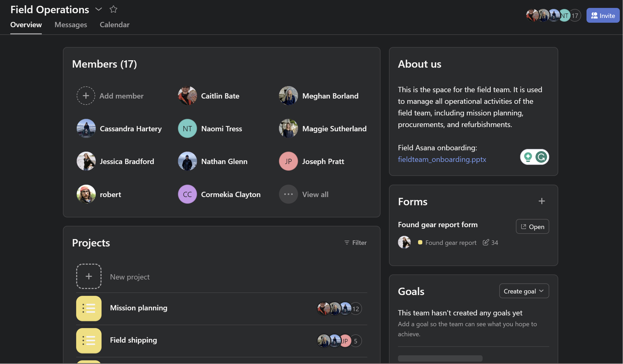Click the New project label
Screen dimensions: 623x364
point(130,277)
